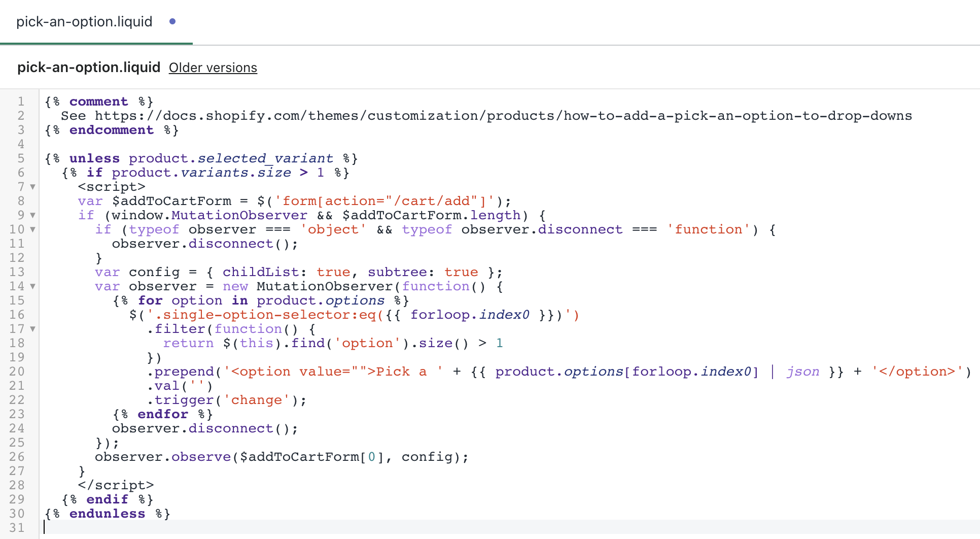Click 'product.variants.size' on line 6
This screenshot has height=539, width=980.
[x=201, y=173]
